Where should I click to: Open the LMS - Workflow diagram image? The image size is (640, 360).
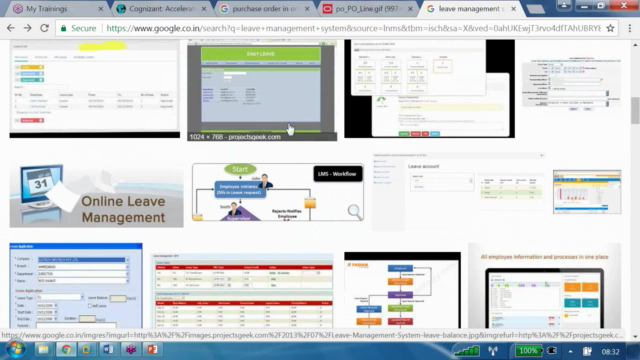coord(278,192)
